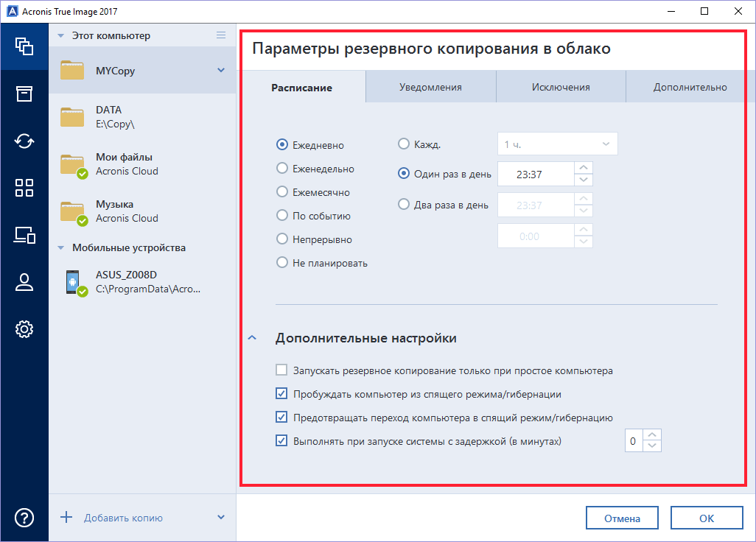Open the Backup section in sidebar
The width and height of the screenshot is (756, 542).
point(24,46)
